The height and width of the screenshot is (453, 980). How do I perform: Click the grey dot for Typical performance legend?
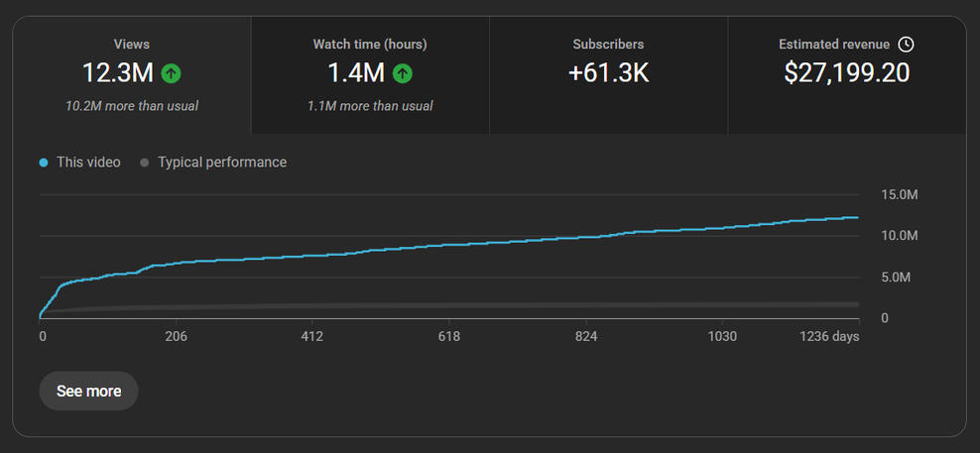145,163
